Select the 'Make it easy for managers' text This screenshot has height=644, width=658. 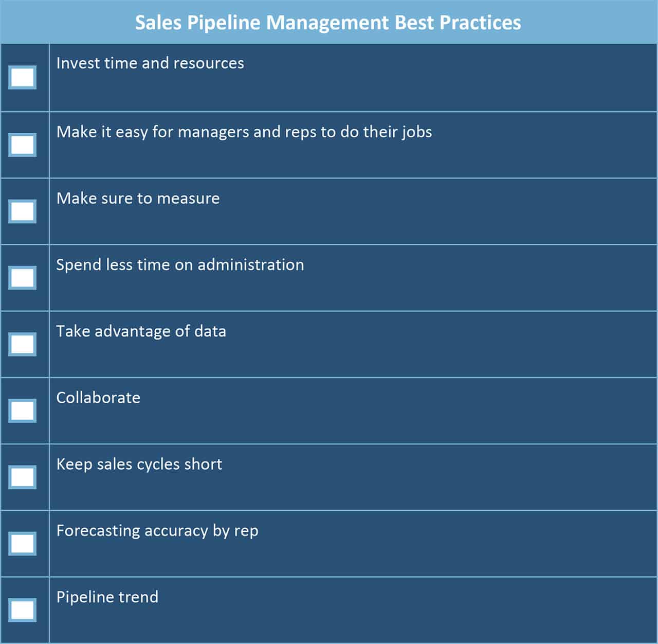(244, 132)
